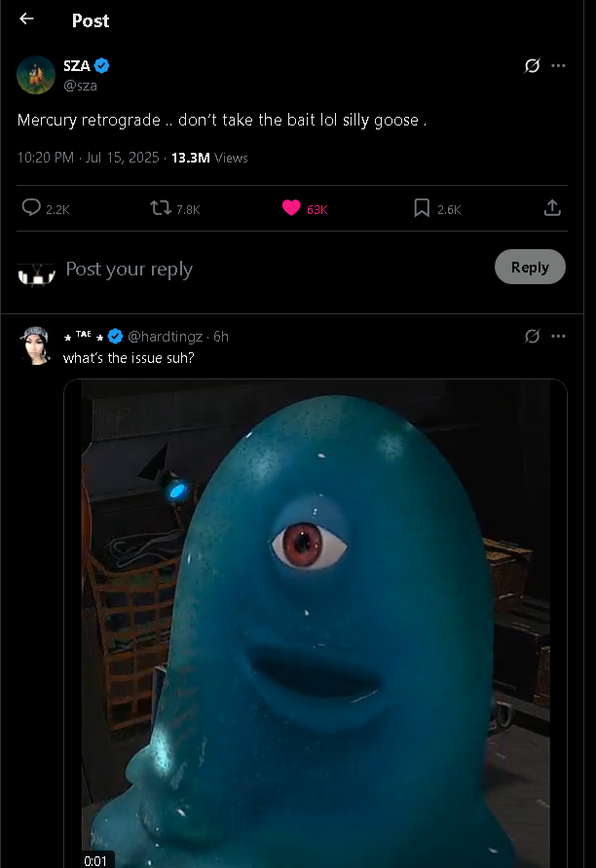Click the @sza handle link
The height and width of the screenshot is (868, 596).
(x=80, y=86)
